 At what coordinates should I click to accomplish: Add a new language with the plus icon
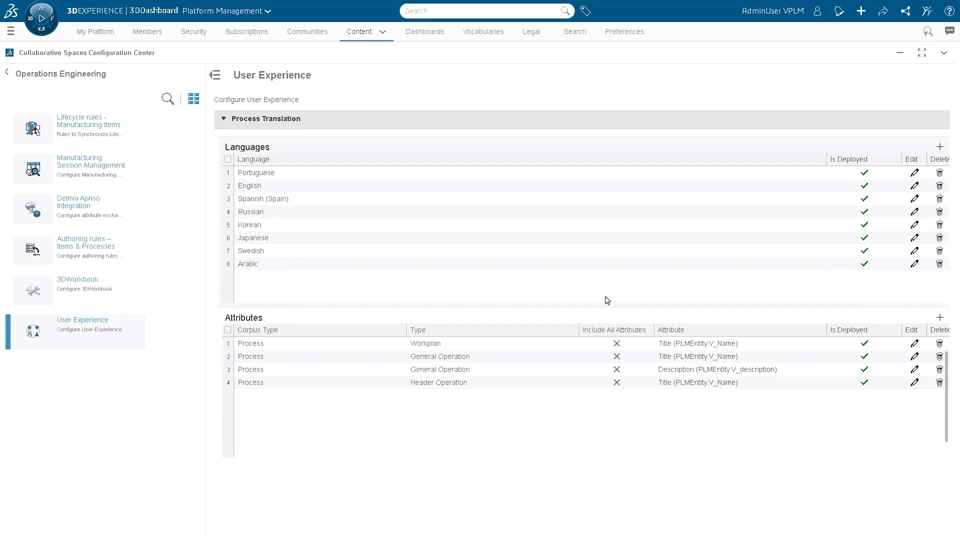[940, 146]
